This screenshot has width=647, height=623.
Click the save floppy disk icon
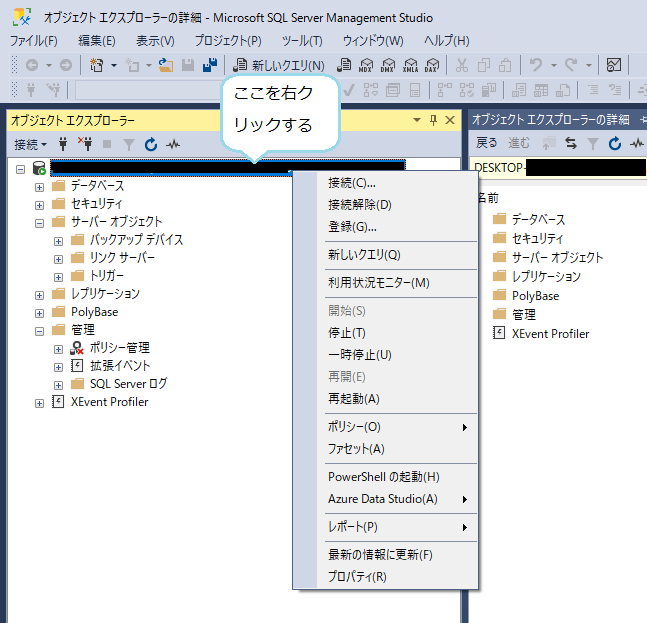[188, 65]
